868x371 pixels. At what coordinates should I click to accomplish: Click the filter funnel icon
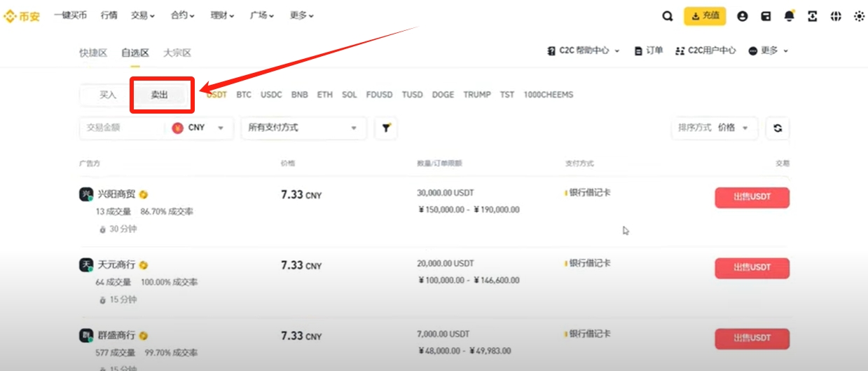click(386, 128)
